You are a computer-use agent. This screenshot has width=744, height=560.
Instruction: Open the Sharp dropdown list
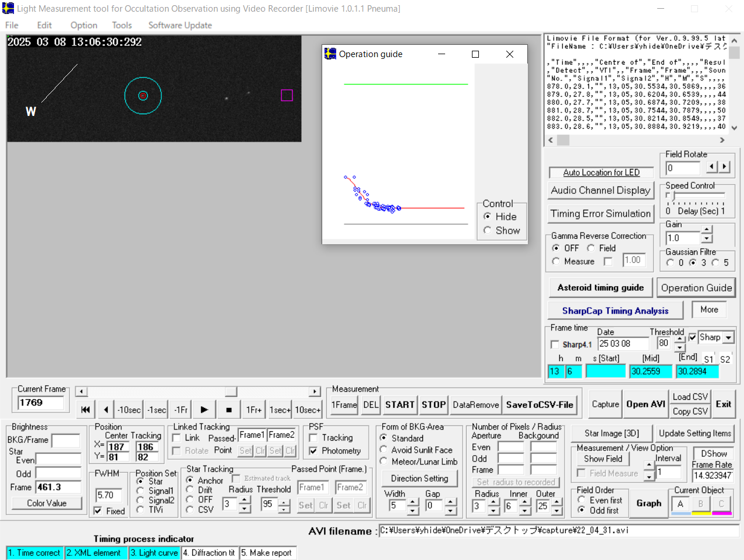[x=728, y=337]
